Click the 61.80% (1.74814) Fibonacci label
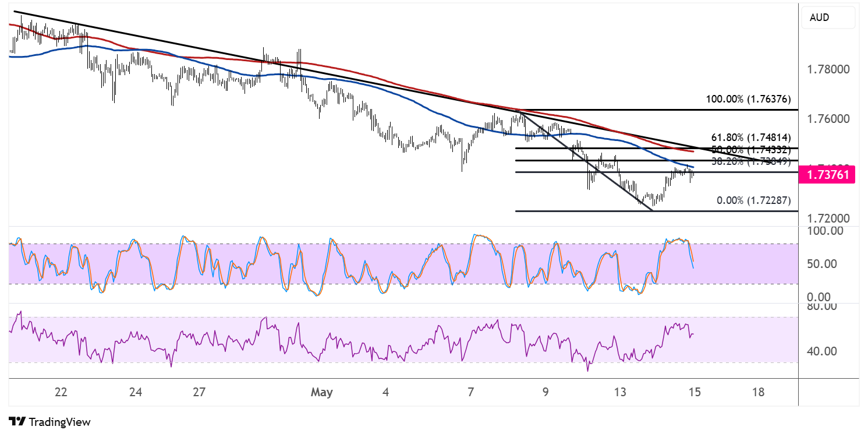This screenshot has height=437, width=868. coord(750,138)
